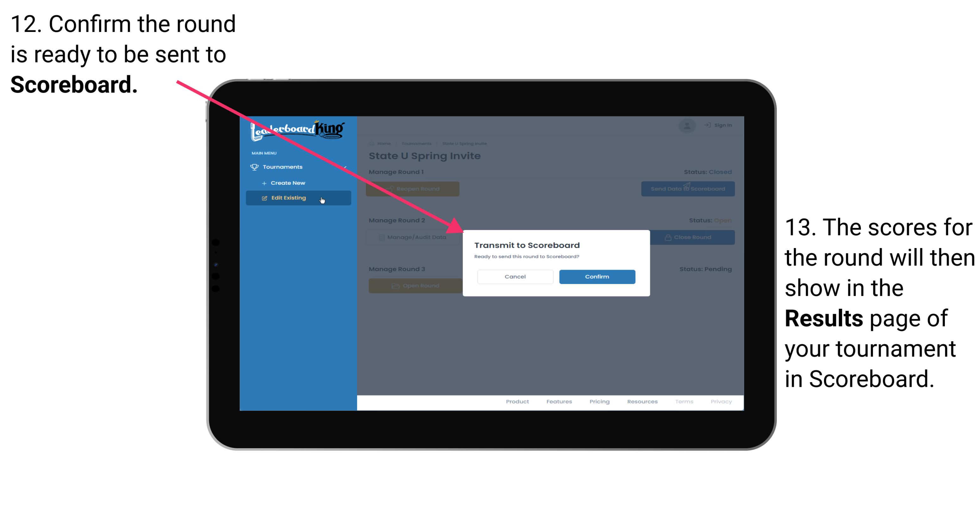
Task: Click the Confirm button in transmit dialog
Action: point(595,276)
